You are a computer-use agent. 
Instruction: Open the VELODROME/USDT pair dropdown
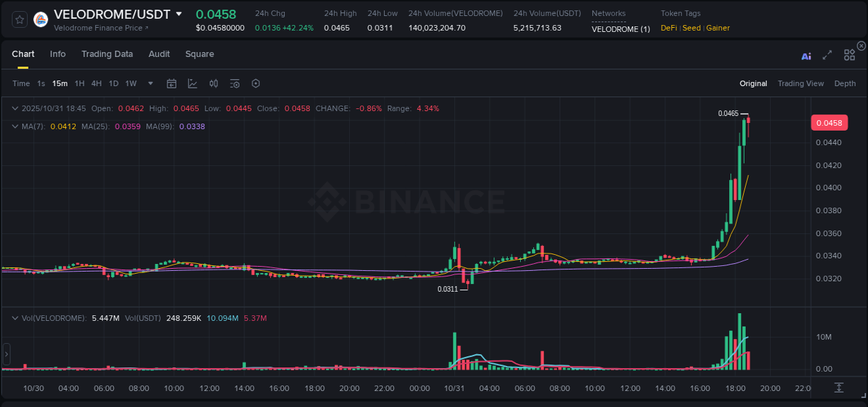(x=179, y=14)
